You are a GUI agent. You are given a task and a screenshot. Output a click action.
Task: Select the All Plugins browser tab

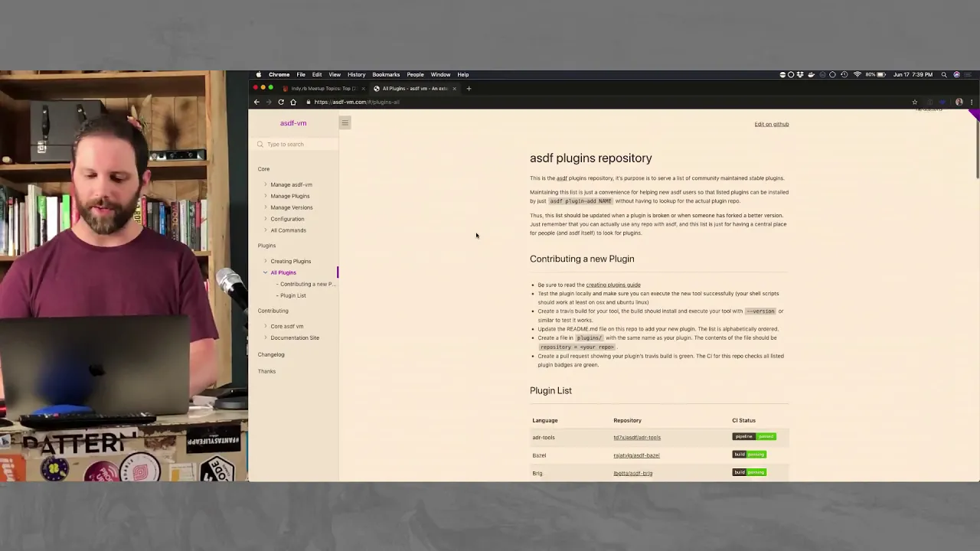pyautogui.click(x=414, y=88)
